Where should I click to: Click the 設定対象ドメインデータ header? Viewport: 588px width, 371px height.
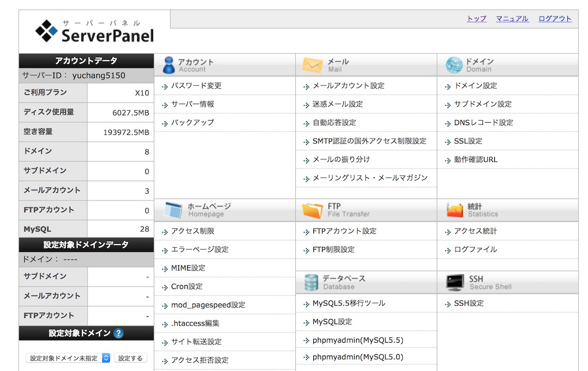[x=86, y=245]
